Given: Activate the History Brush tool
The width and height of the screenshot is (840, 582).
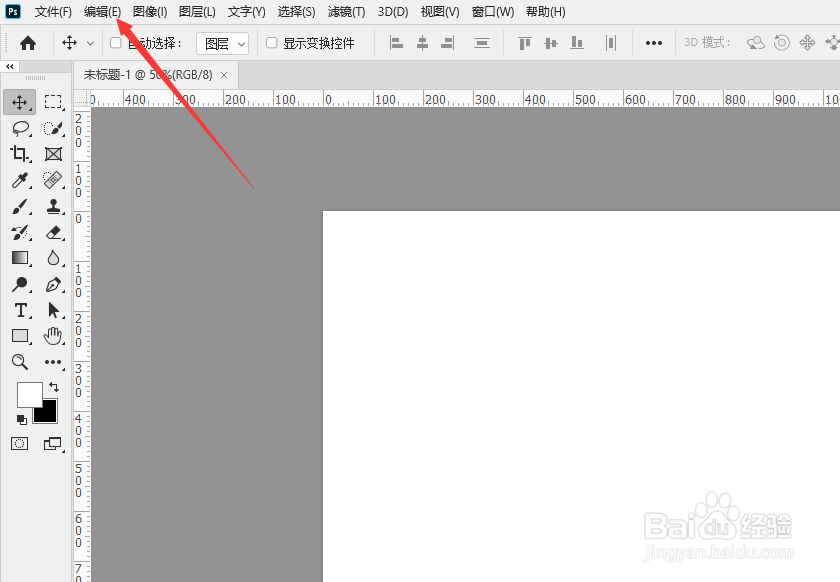Looking at the screenshot, I should [20, 232].
